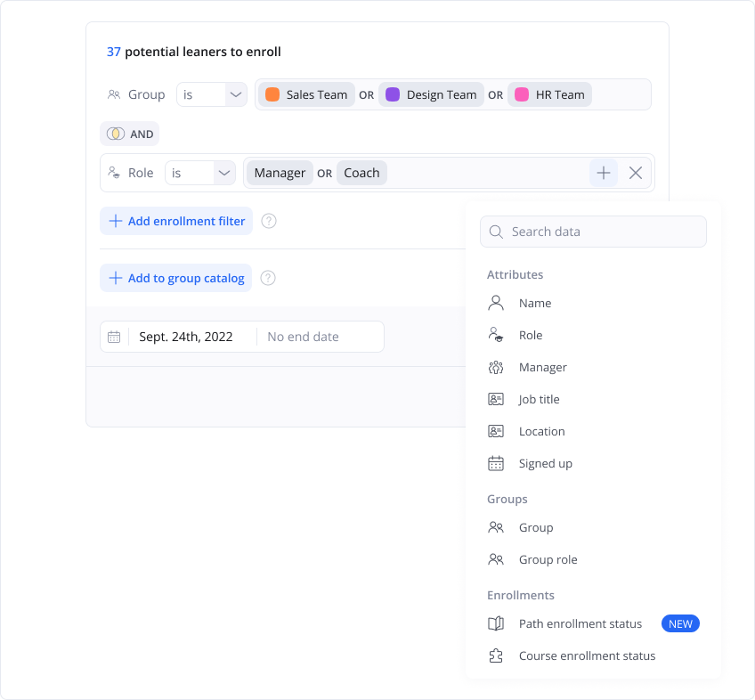This screenshot has height=700, width=755.
Task: Choose Job title attribute option
Action: 539,399
